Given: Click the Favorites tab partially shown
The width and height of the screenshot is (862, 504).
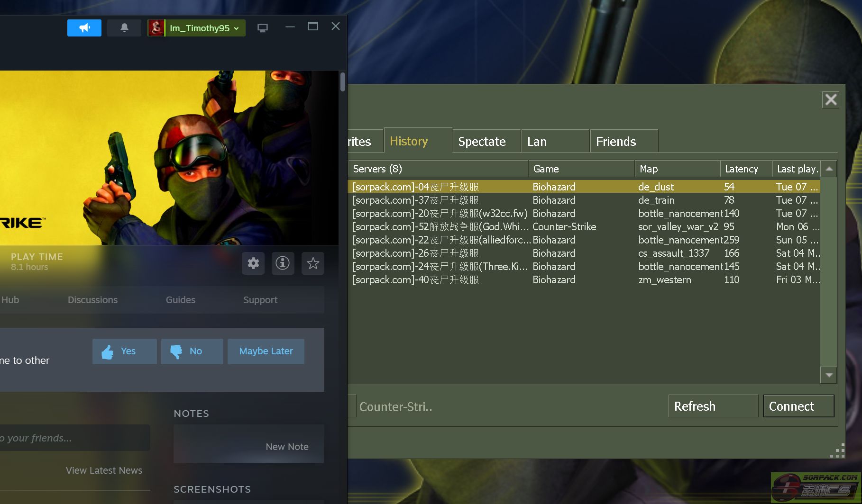Looking at the screenshot, I should (x=365, y=141).
